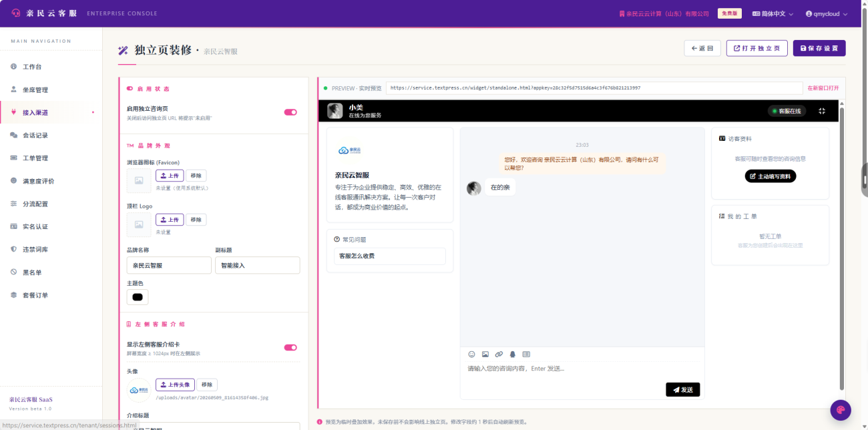Click the minimize chat window icon
868x430 pixels.
822,111
